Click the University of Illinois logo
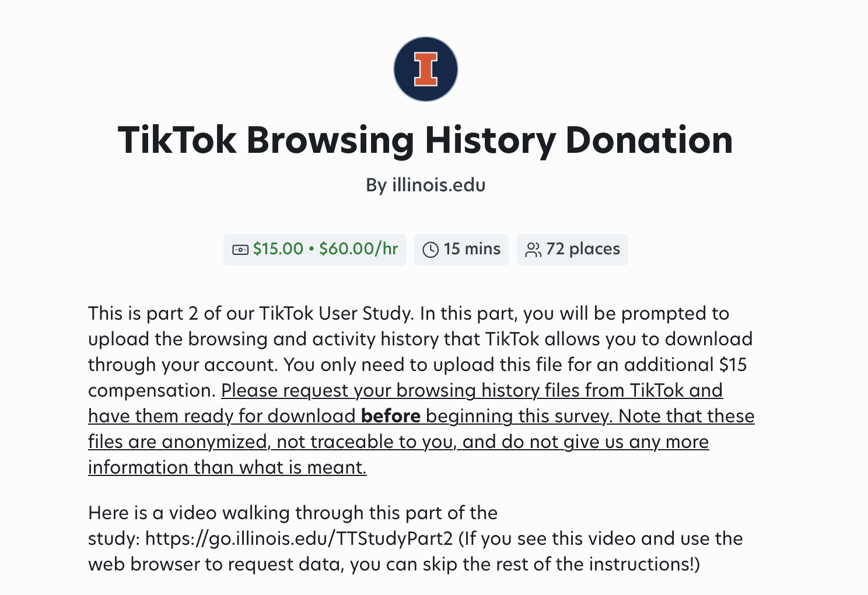Image resolution: width=868 pixels, height=595 pixels. click(426, 69)
